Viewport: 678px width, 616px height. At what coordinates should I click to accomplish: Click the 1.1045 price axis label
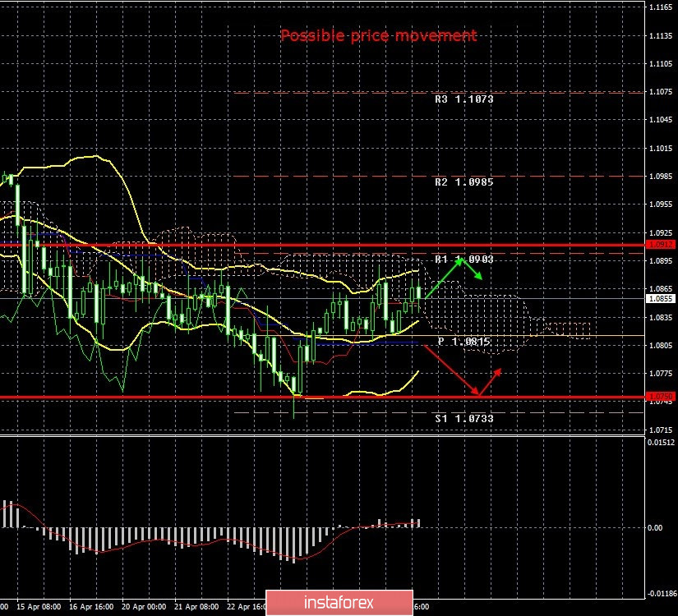tap(661, 120)
